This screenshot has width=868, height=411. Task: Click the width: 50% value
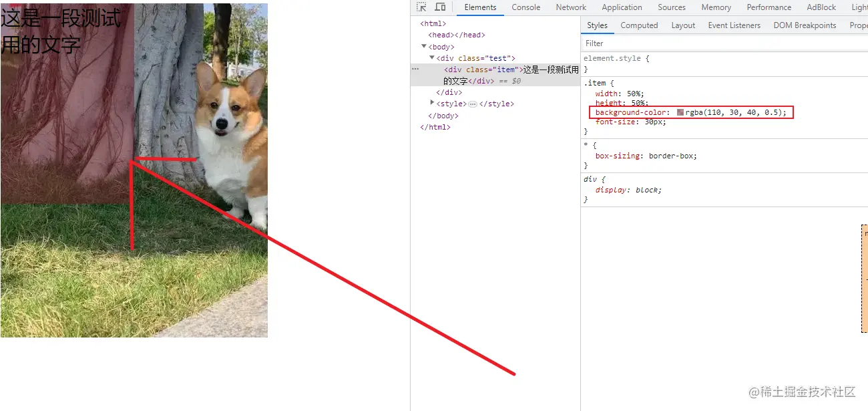635,94
